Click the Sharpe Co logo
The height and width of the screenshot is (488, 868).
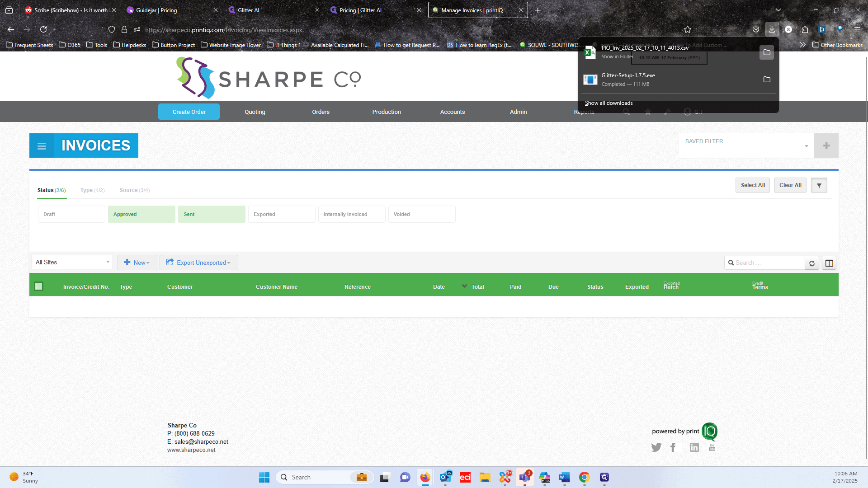[269, 78]
